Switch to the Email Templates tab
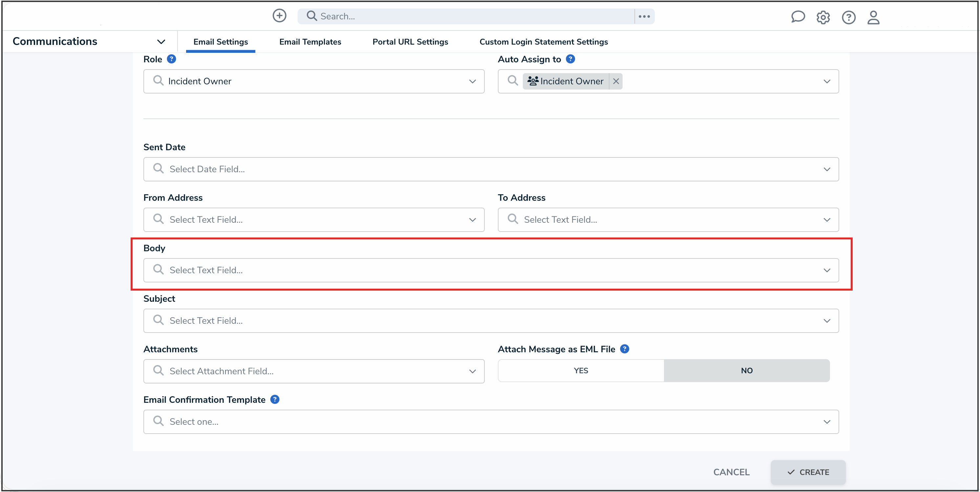Viewport: 980px width, 492px height. point(310,42)
